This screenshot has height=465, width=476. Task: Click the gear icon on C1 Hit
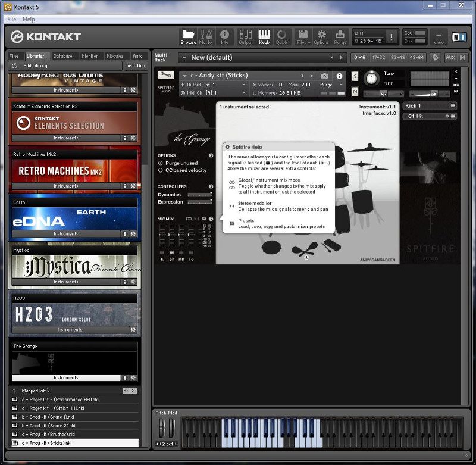click(x=447, y=116)
